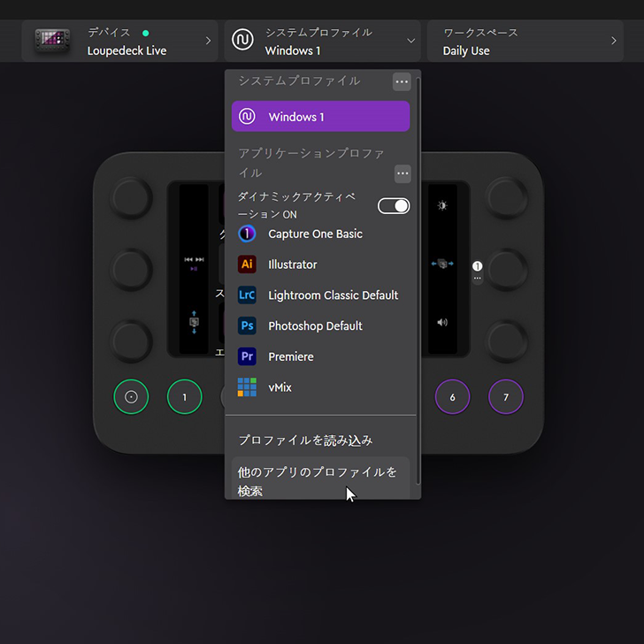Click the top-left dial knob

[131, 197]
